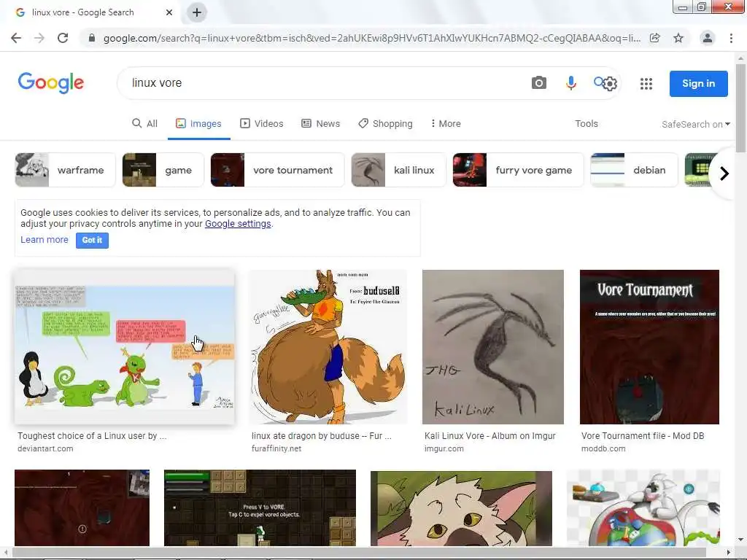The image size is (747, 560).
Task: Filter by the 'warframe' suggestion chip
Action: (65, 170)
